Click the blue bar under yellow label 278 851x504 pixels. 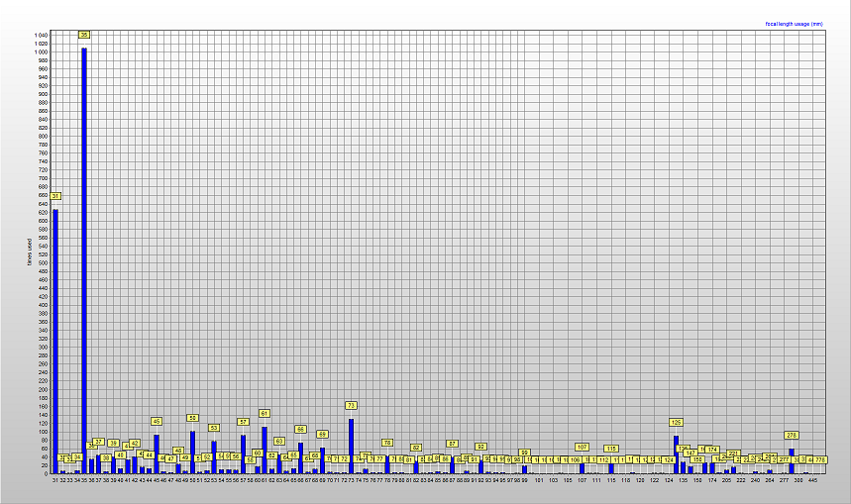coord(792,461)
